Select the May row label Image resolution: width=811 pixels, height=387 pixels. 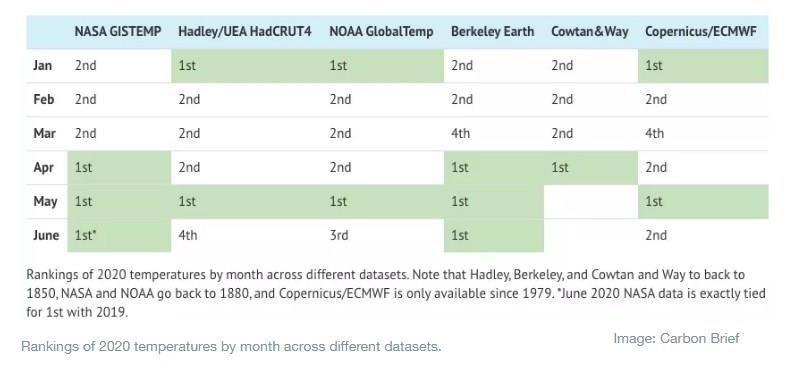pos(46,201)
